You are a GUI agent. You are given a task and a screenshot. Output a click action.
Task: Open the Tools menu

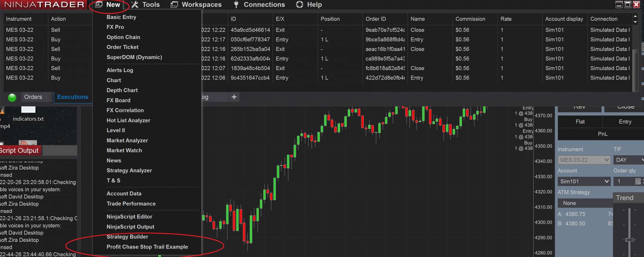[x=145, y=5]
